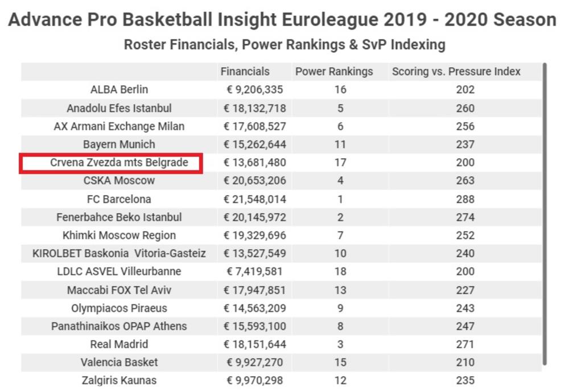569x392 pixels.
Task: Click the Scoring vs. Pressure Index header
Action: (x=456, y=72)
